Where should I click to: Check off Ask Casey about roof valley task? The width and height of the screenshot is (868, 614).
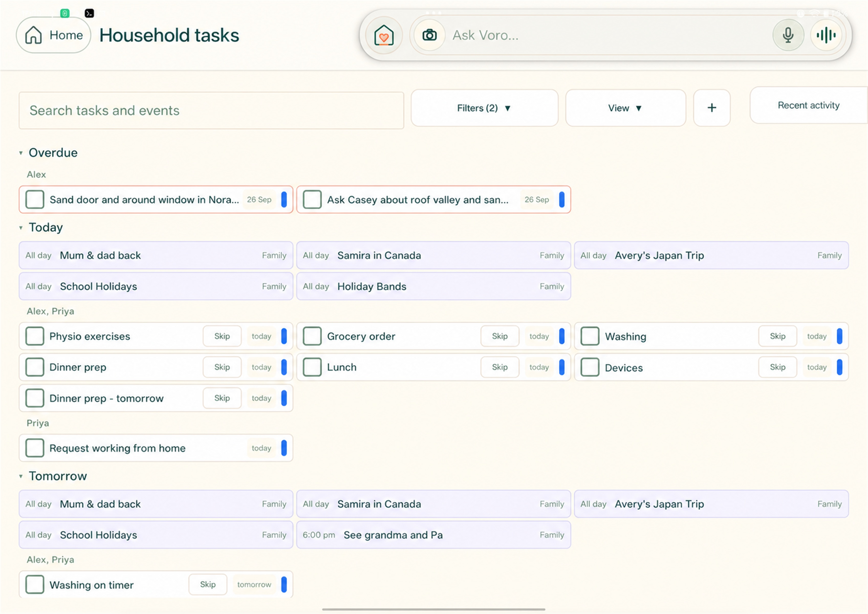pos(312,200)
